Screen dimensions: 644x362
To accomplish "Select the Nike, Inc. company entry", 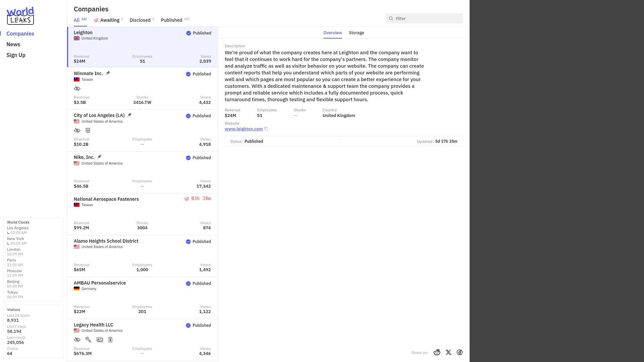I will coord(142,172).
